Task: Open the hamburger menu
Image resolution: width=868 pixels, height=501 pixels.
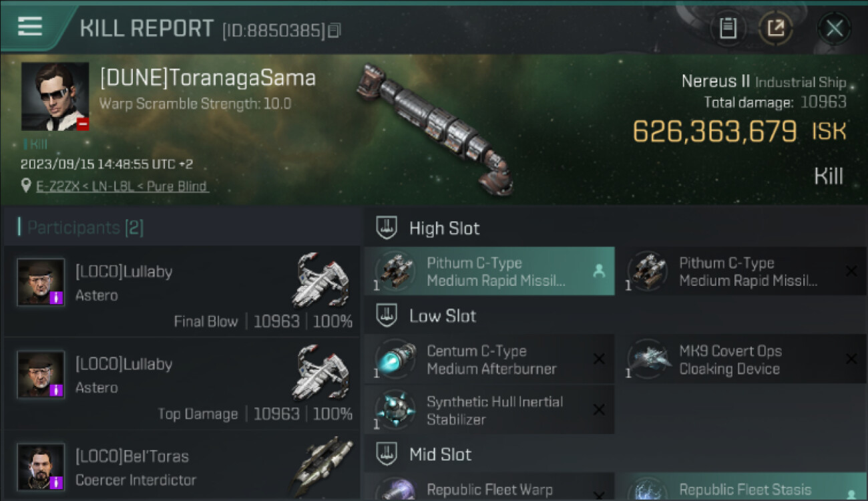Action: tap(30, 27)
